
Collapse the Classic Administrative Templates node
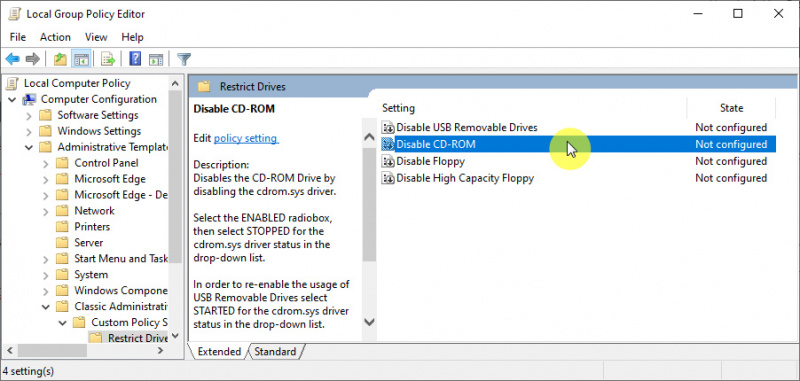point(46,307)
